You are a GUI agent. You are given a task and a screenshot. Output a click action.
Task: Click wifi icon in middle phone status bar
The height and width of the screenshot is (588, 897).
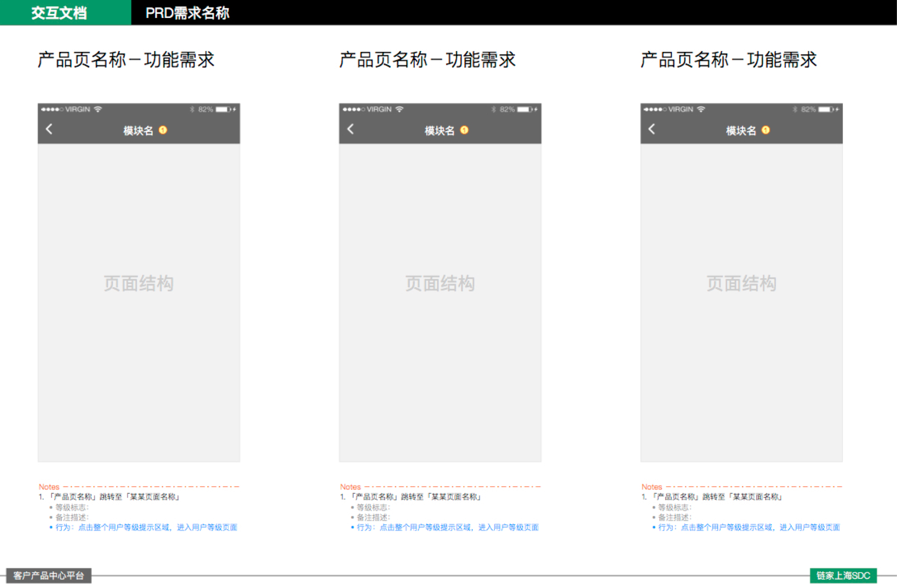pyautogui.click(x=399, y=109)
